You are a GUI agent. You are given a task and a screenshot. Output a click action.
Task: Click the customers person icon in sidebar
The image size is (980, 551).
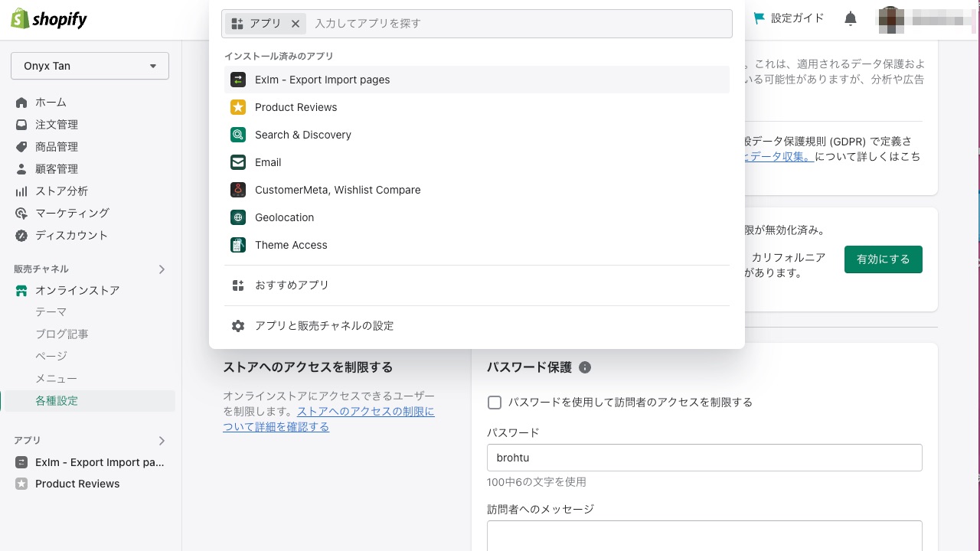tap(21, 169)
